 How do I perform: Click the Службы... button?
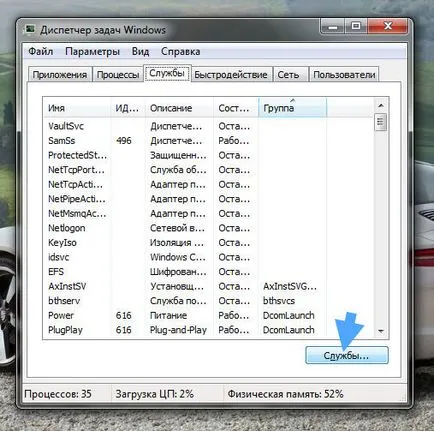[347, 355]
